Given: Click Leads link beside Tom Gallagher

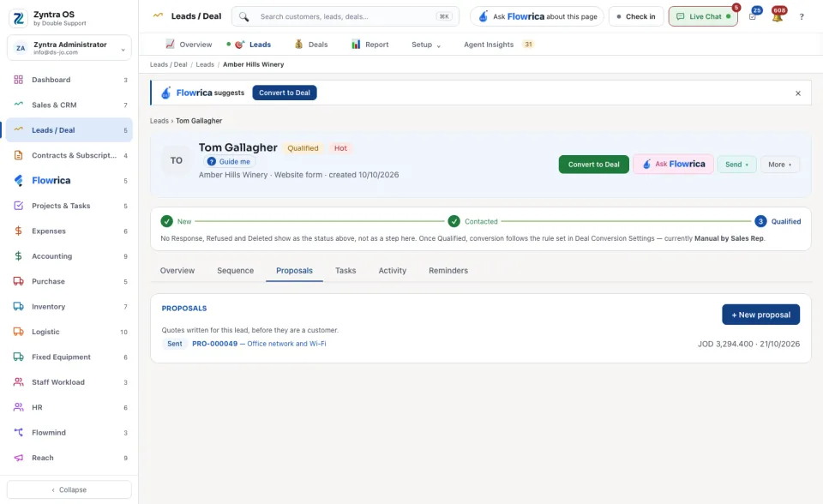Looking at the screenshot, I should point(159,121).
